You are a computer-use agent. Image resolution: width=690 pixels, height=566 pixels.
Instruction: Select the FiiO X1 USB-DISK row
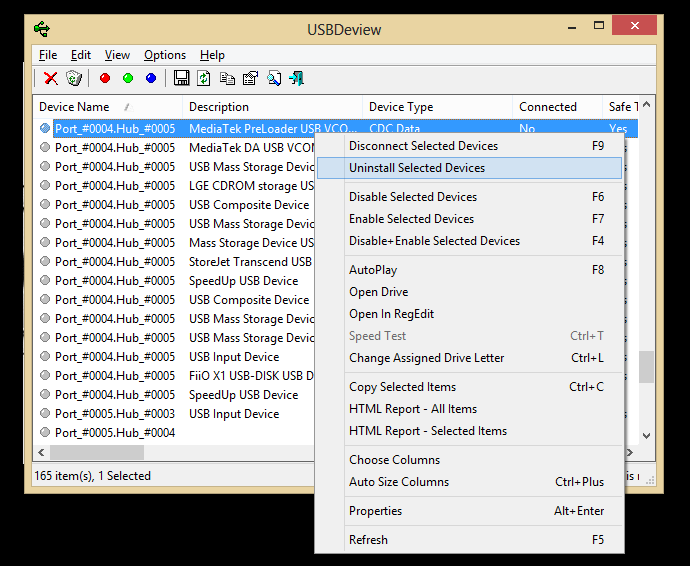coord(174,375)
